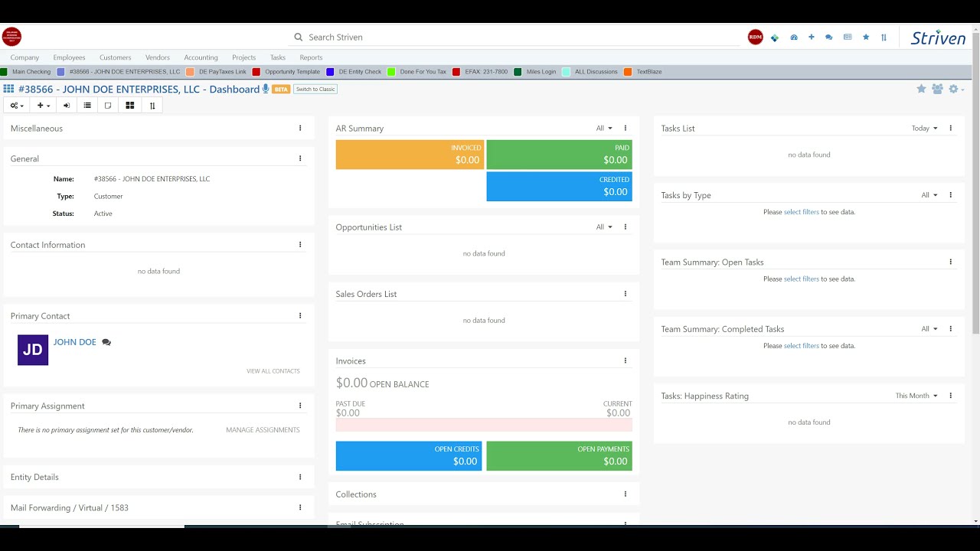This screenshot has width=980, height=551.
Task: Open the dashboard settings gear dropdown
Action: pos(956,89)
